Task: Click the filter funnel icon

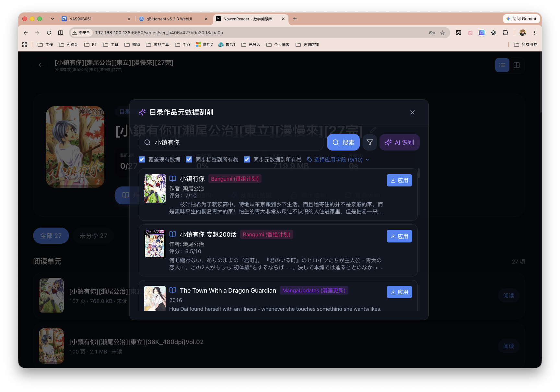Action: [369, 142]
